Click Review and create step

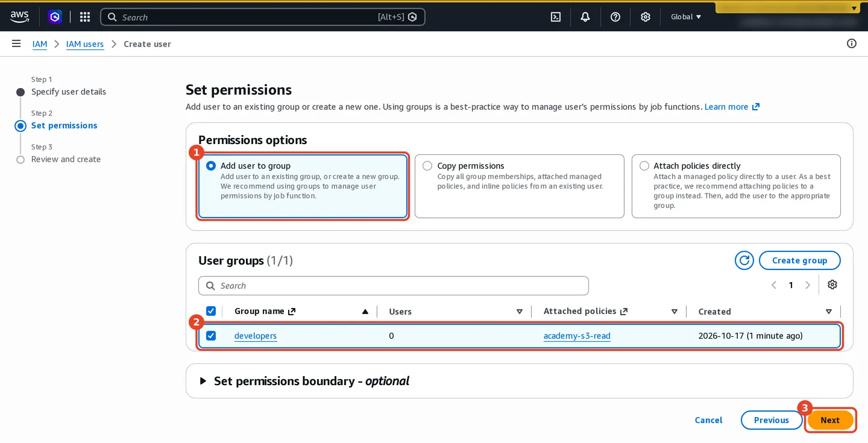tap(66, 159)
